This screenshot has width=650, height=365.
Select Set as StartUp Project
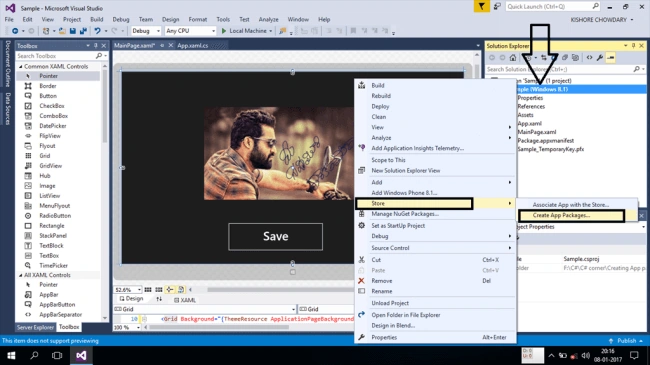[x=398, y=226]
